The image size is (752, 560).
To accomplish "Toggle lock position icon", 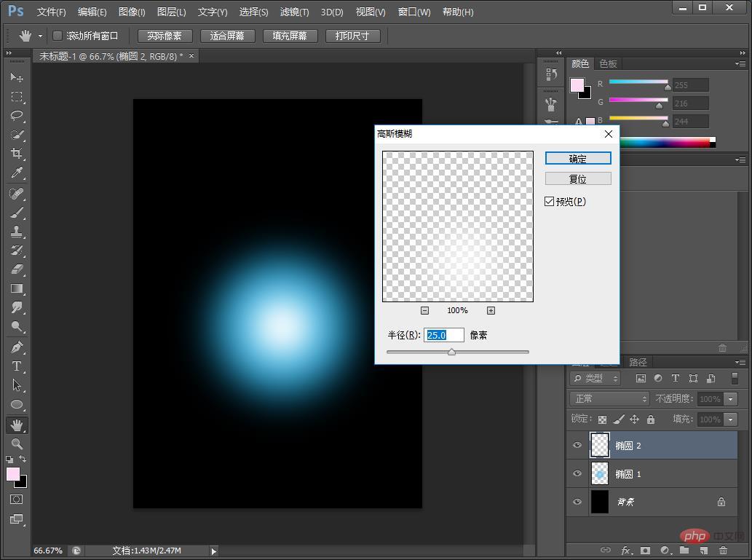I will point(635,419).
